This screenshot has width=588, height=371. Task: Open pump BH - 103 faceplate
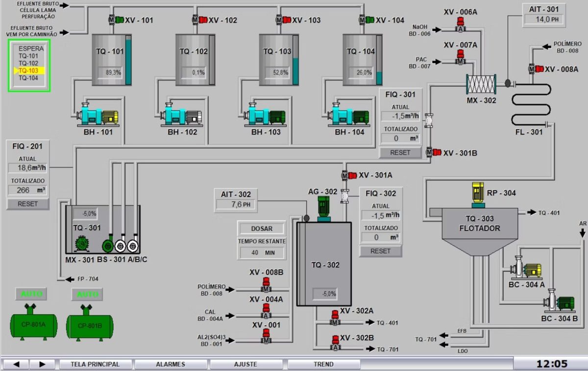pos(265,116)
